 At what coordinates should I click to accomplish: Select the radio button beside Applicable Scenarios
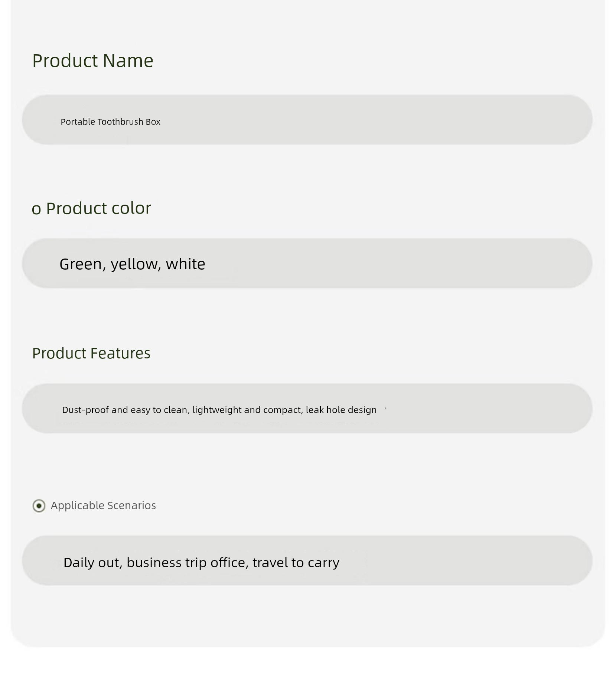(x=39, y=506)
